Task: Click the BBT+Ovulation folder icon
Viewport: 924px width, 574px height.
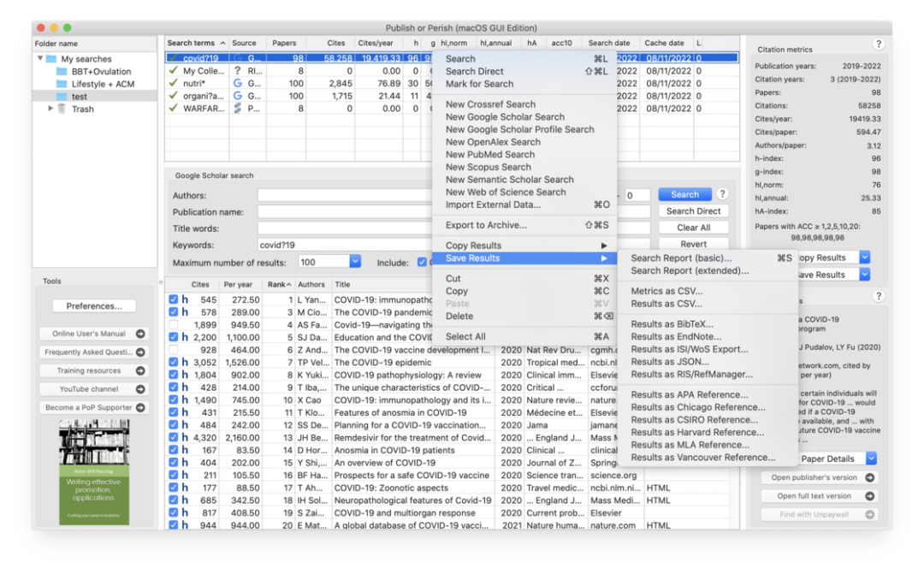Action: pyautogui.click(x=61, y=72)
